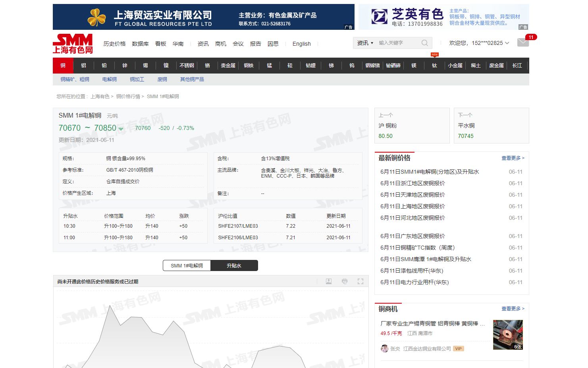Open 6月11日天津地区废铜报价 news
The height and width of the screenshot is (368, 588).
click(x=413, y=195)
